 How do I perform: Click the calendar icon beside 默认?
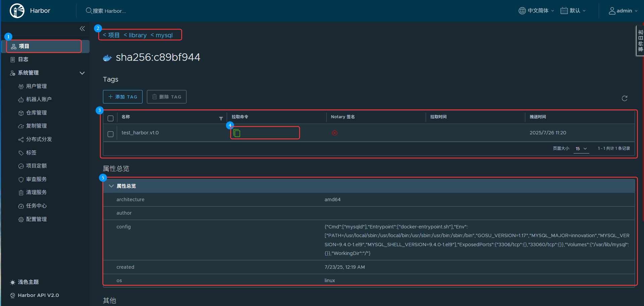[564, 11]
